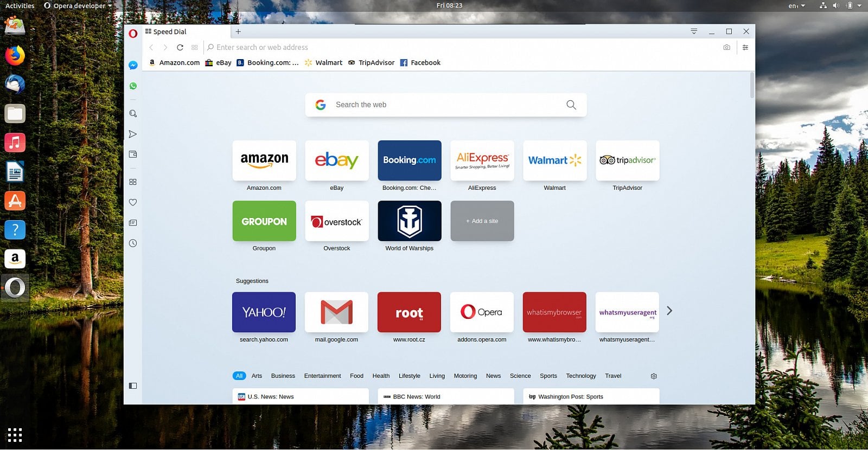This screenshot has height=450, width=868.
Task: Click the start page icon beside reload
Action: (x=195, y=48)
